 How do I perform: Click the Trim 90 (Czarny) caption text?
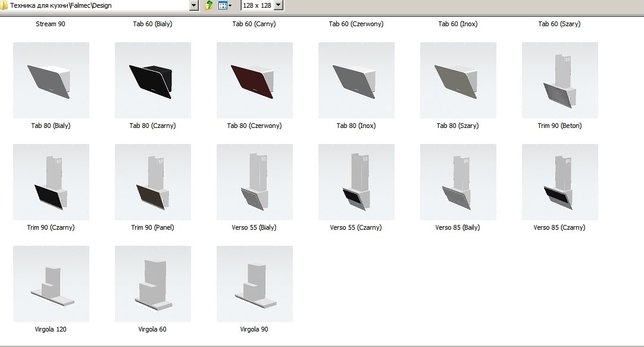(x=51, y=227)
